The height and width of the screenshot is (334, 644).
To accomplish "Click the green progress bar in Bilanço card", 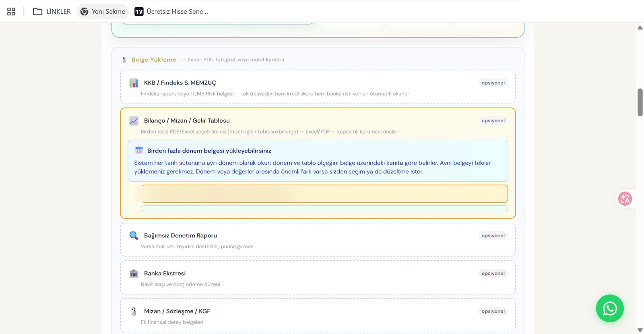I will click(324, 209).
